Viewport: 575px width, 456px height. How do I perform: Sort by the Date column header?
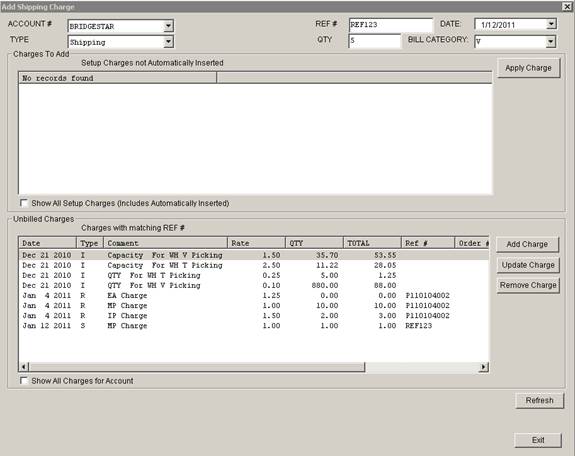(47, 243)
